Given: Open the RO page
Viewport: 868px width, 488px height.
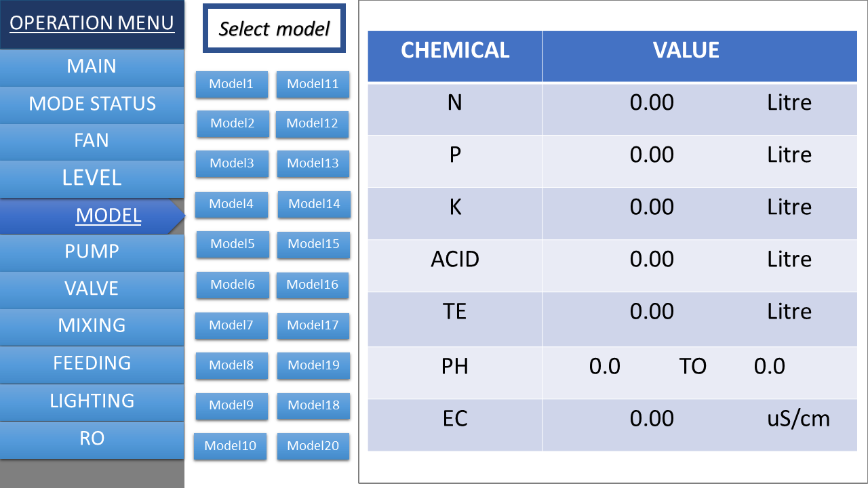Looking at the screenshot, I should (92, 439).
